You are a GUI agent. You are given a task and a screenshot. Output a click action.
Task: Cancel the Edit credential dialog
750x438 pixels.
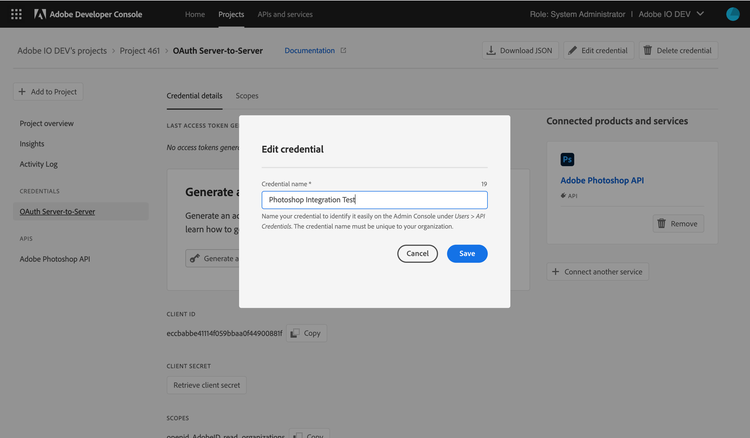point(417,254)
